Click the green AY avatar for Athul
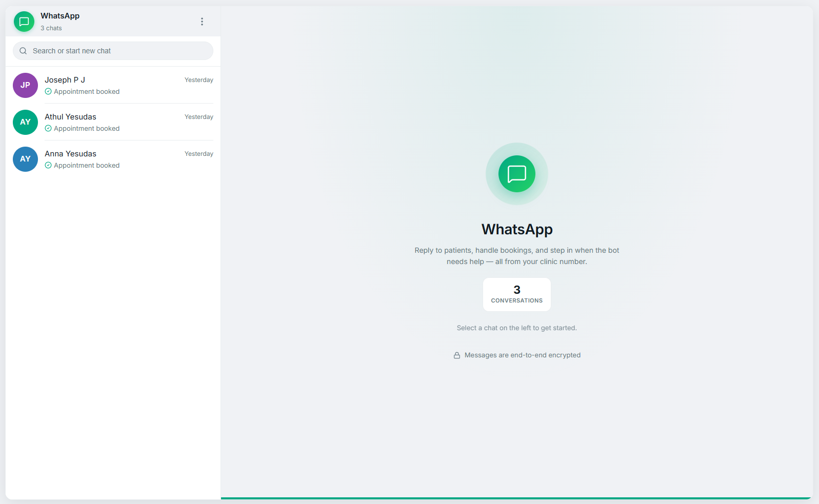This screenshot has width=819, height=504. [x=25, y=122]
